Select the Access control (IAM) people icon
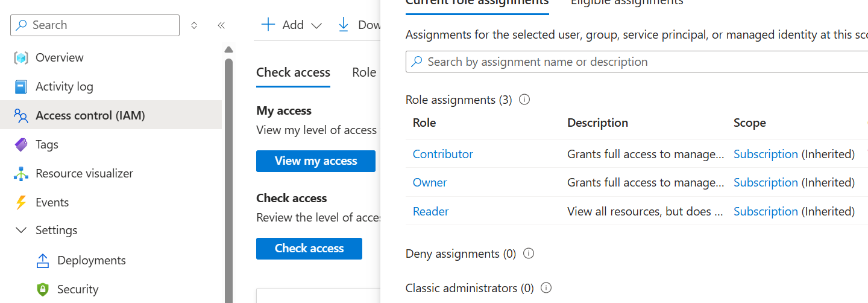This screenshot has width=868, height=303. tap(21, 115)
